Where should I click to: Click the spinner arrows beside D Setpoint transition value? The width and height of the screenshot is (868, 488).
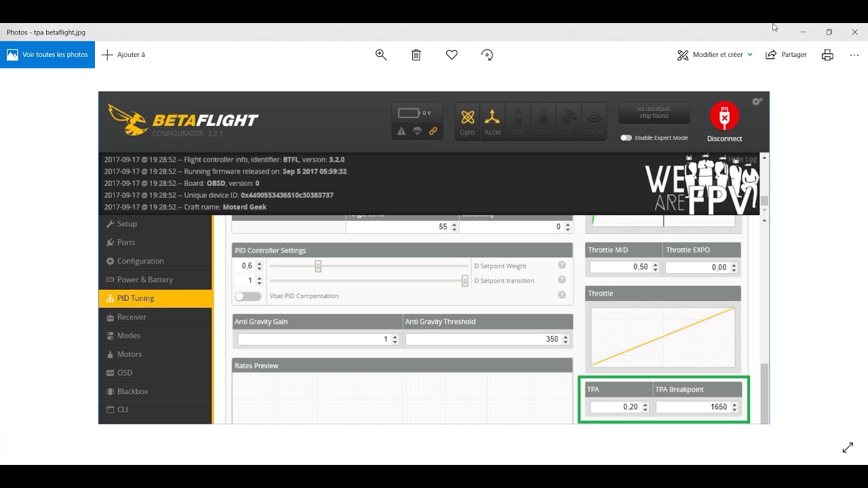coord(259,281)
